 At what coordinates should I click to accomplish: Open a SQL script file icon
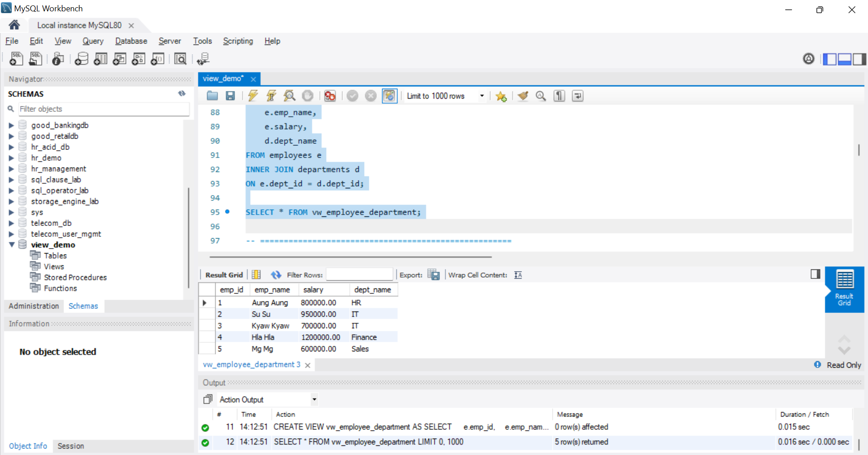tap(35, 59)
